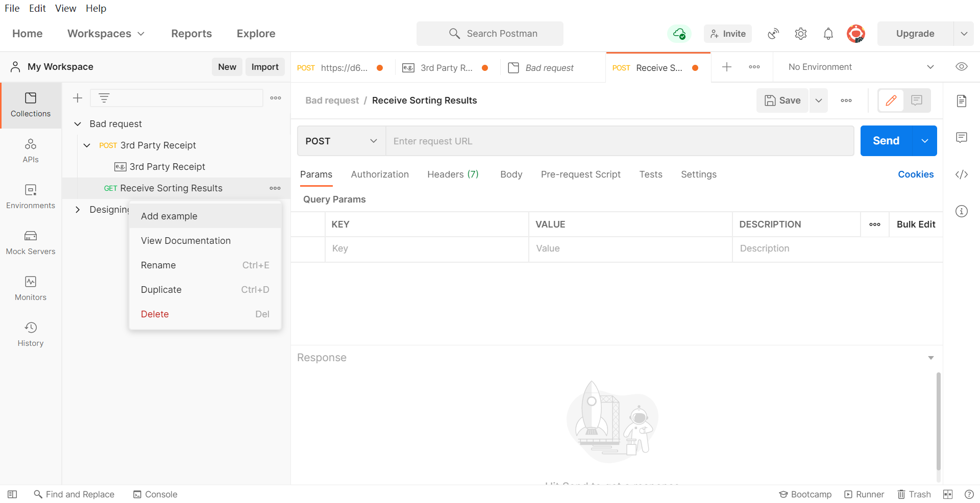
Task: Open the notifications bell icon
Action: pos(828,34)
